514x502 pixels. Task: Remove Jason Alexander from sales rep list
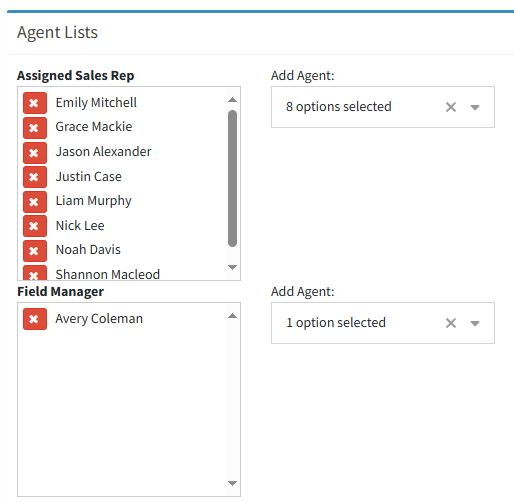[x=35, y=153]
